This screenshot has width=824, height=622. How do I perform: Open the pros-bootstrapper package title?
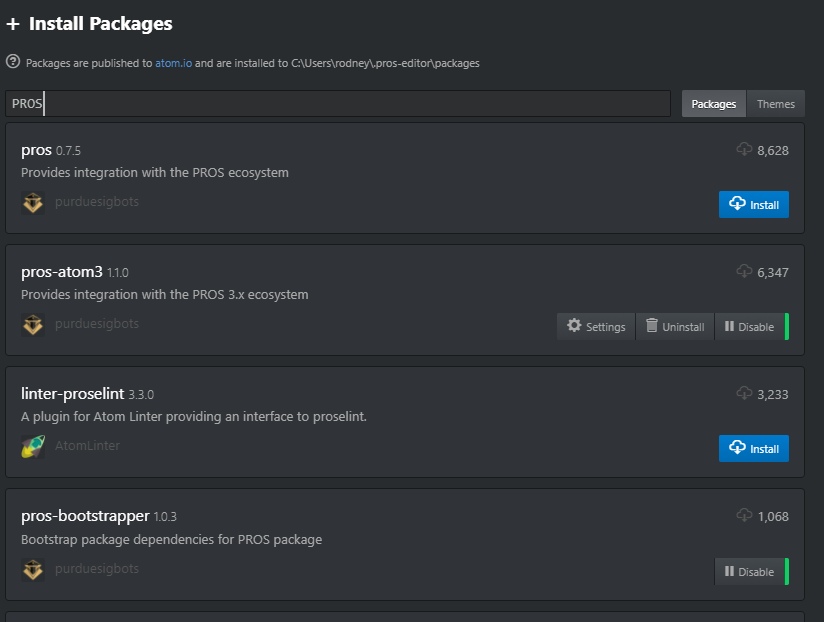85,516
